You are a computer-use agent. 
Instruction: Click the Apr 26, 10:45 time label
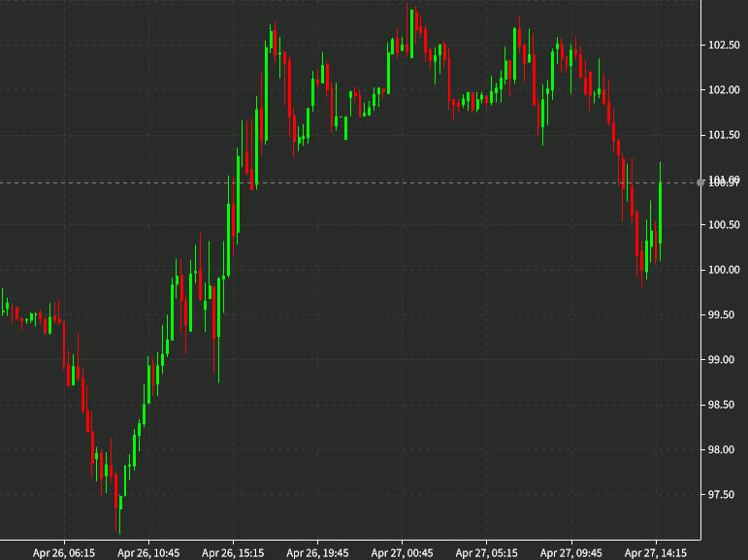148,553
